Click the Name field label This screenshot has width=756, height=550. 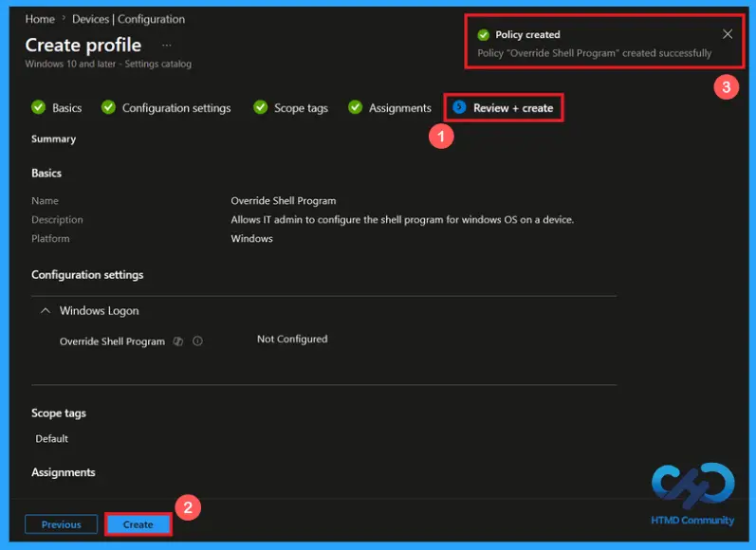click(45, 200)
